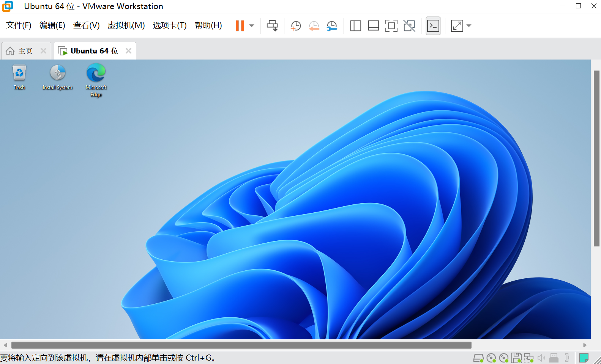
Task: Toggle the console view button
Action: click(433, 26)
